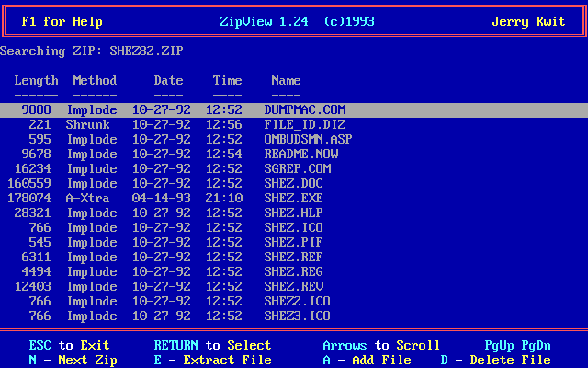
Task: Choose the D - Delete File command
Action: (495, 361)
